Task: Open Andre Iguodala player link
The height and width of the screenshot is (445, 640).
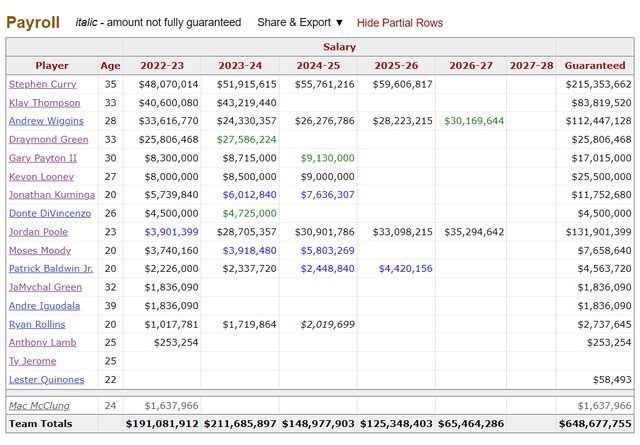Action: tap(44, 306)
